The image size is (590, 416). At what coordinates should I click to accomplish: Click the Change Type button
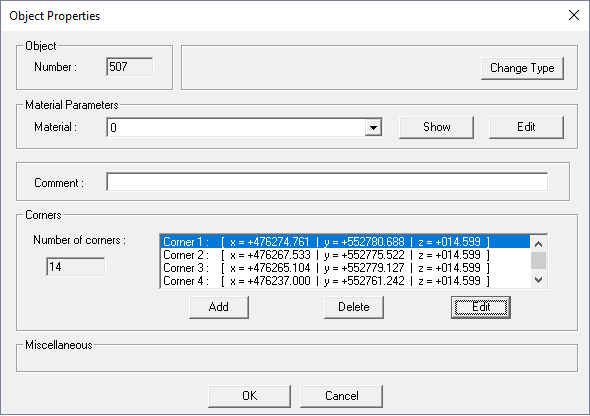click(x=522, y=68)
